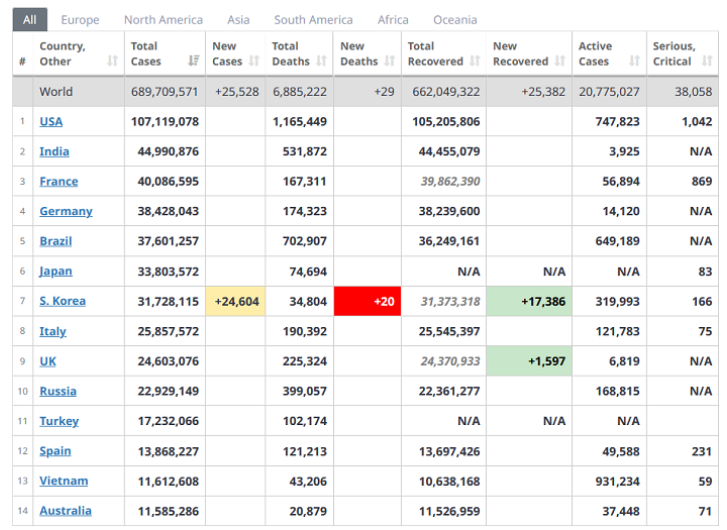Viewport: 727px width, 530px height.
Task: Sort by Country, Other column arrows
Action: (x=112, y=61)
